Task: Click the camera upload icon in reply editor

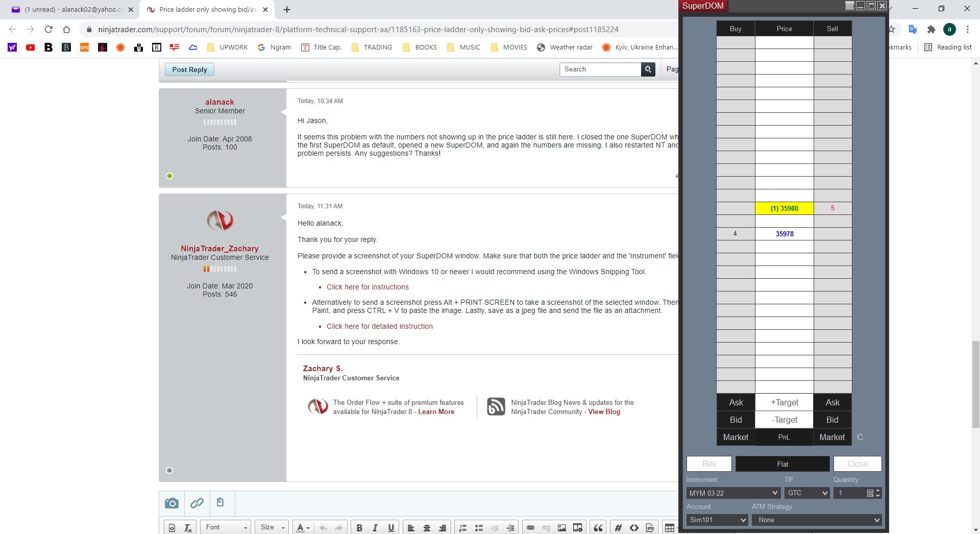Action: [x=171, y=503]
